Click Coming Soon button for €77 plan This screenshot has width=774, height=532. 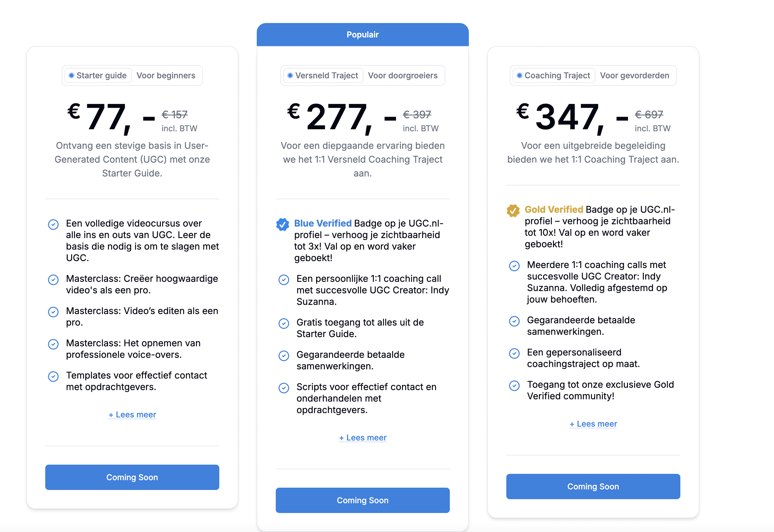click(132, 477)
